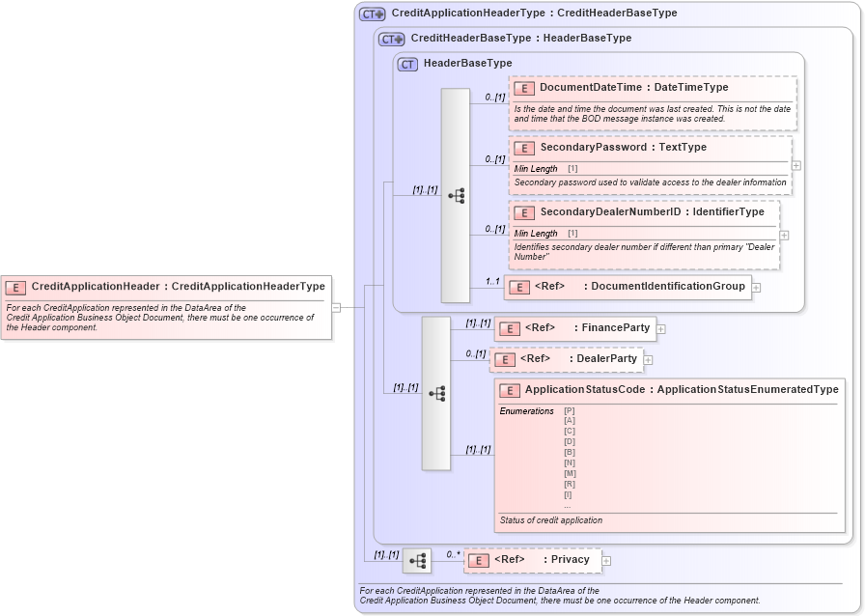
Task: Expand the Privacy reference
Action: 604,560
